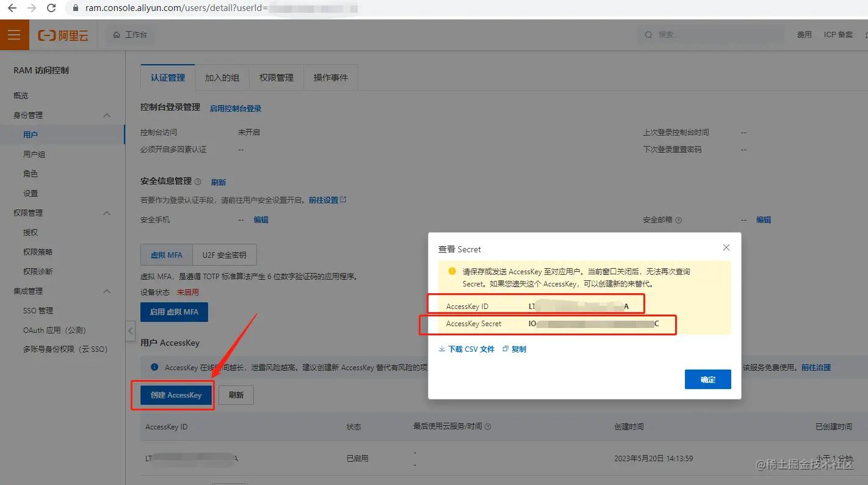This screenshot has height=485, width=868.
Task: Click the warning icon in the Secret dialog
Action: click(452, 271)
